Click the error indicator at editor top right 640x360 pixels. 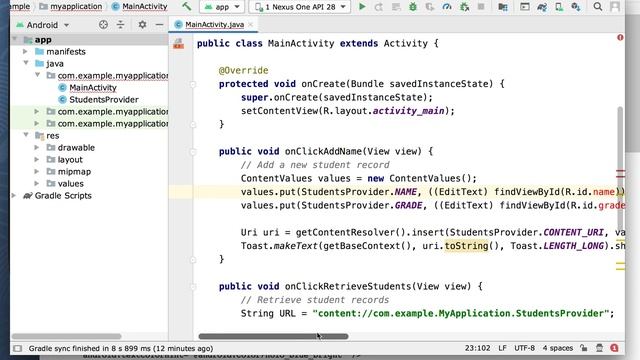pyautogui.click(x=620, y=38)
